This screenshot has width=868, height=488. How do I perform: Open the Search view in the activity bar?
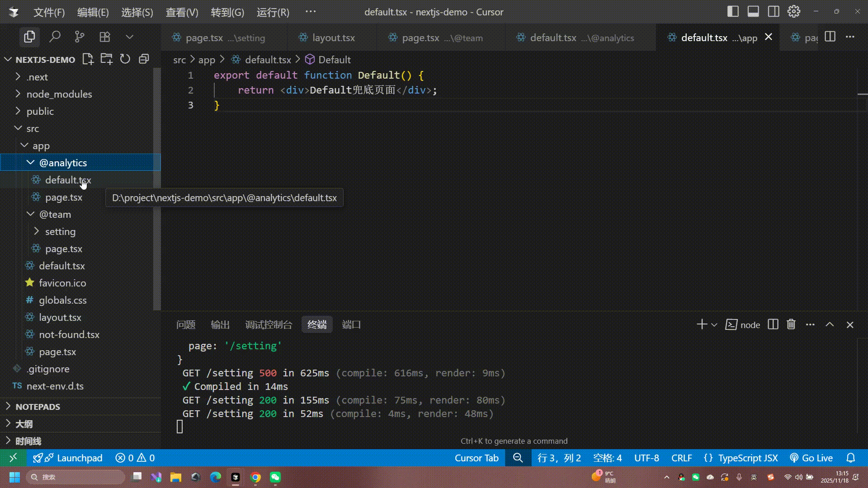click(x=55, y=37)
